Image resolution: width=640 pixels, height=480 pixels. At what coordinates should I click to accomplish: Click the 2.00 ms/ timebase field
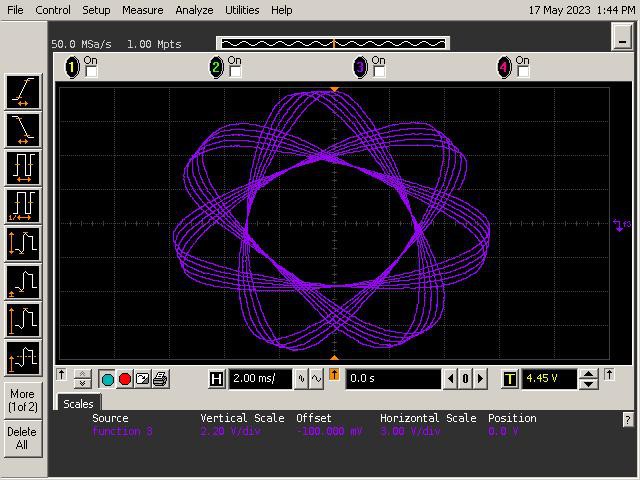point(260,379)
